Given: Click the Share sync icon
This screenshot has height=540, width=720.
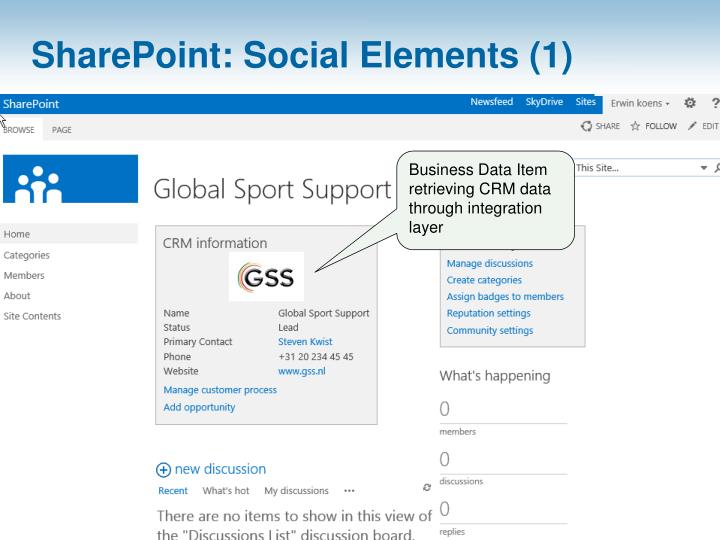Looking at the screenshot, I should click(586, 126).
